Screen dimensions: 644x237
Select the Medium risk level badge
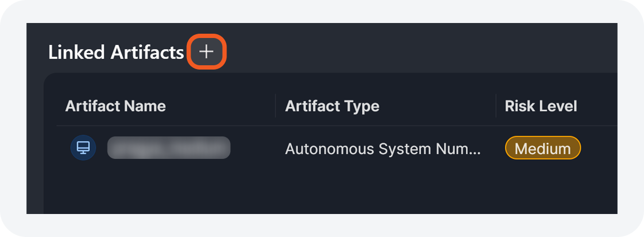coord(542,148)
